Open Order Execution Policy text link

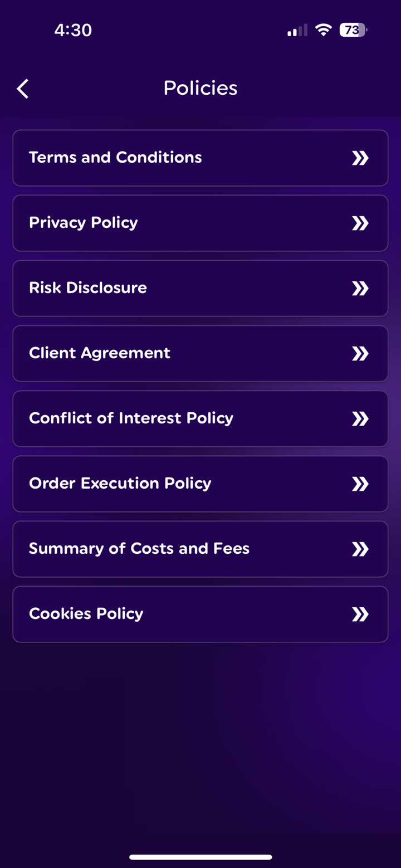point(120,484)
